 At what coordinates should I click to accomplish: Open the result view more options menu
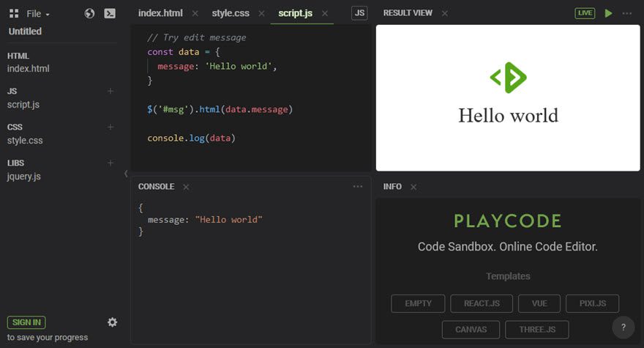(x=626, y=14)
